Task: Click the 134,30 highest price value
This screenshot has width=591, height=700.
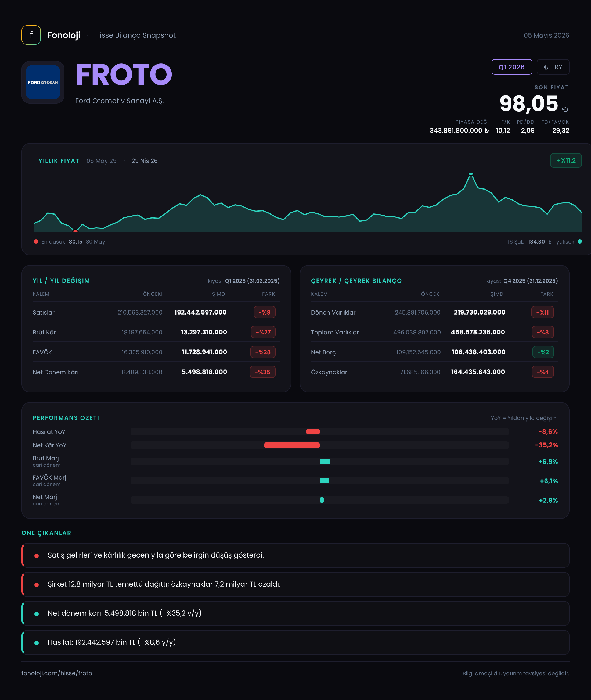Action: point(536,241)
